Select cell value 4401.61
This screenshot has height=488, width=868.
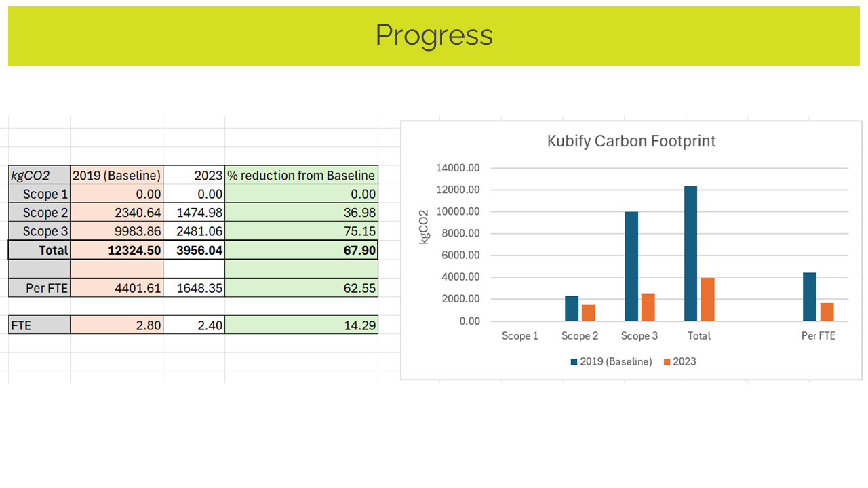click(x=117, y=287)
